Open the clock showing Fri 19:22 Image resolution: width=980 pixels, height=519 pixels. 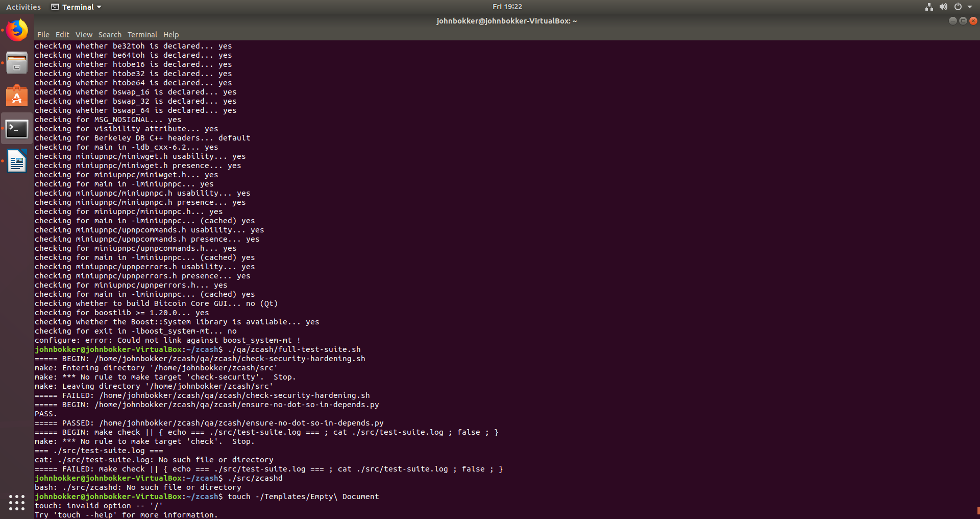click(x=507, y=7)
